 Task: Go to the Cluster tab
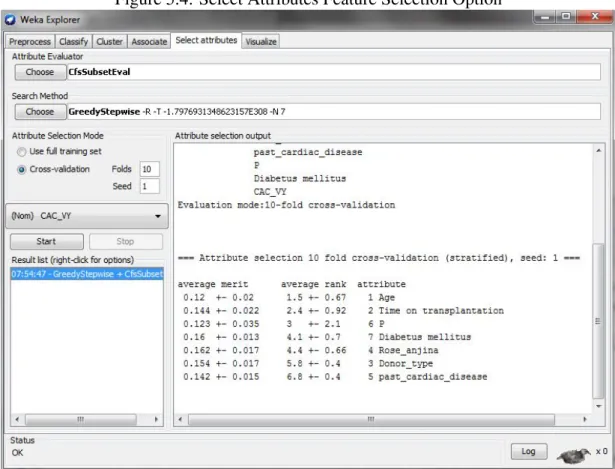(109, 42)
